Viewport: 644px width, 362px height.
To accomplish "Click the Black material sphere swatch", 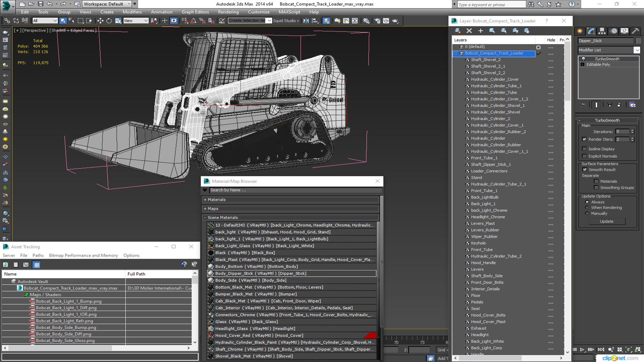I will (211, 253).
